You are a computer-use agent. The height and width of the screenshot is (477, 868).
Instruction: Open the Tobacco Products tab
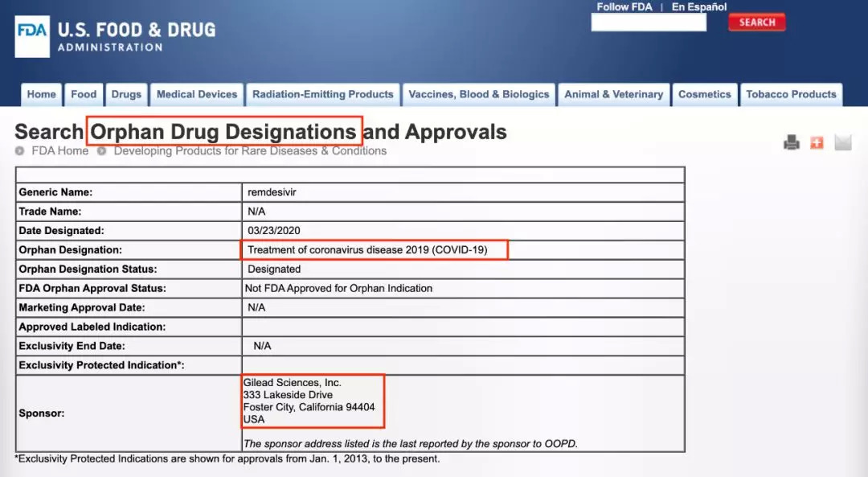click(791, 94)
